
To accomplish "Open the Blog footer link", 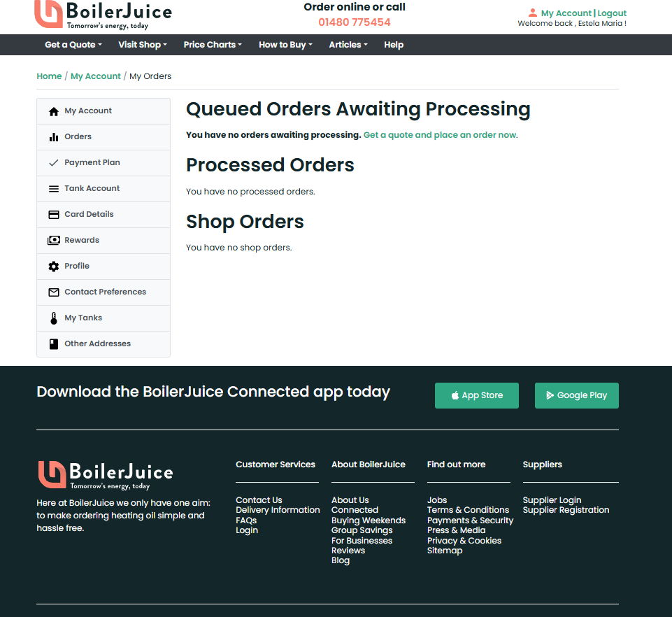I will [x=341, y=560].
